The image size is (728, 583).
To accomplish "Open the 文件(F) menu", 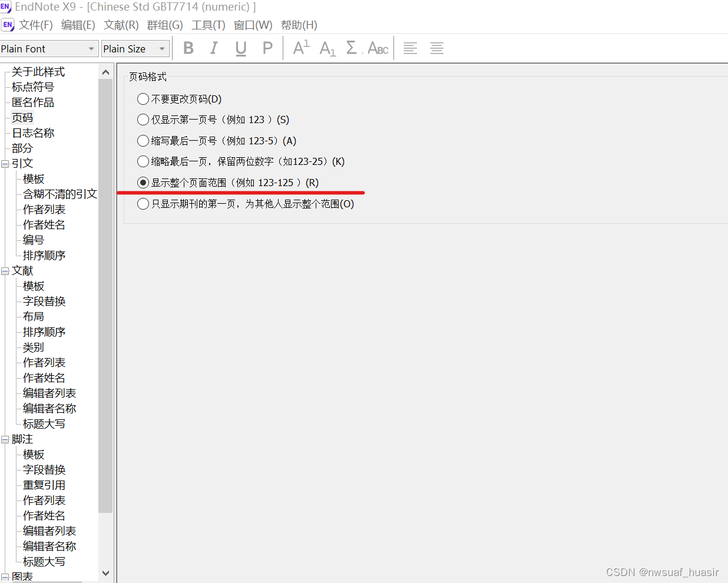I will click(x=36, y=25).
